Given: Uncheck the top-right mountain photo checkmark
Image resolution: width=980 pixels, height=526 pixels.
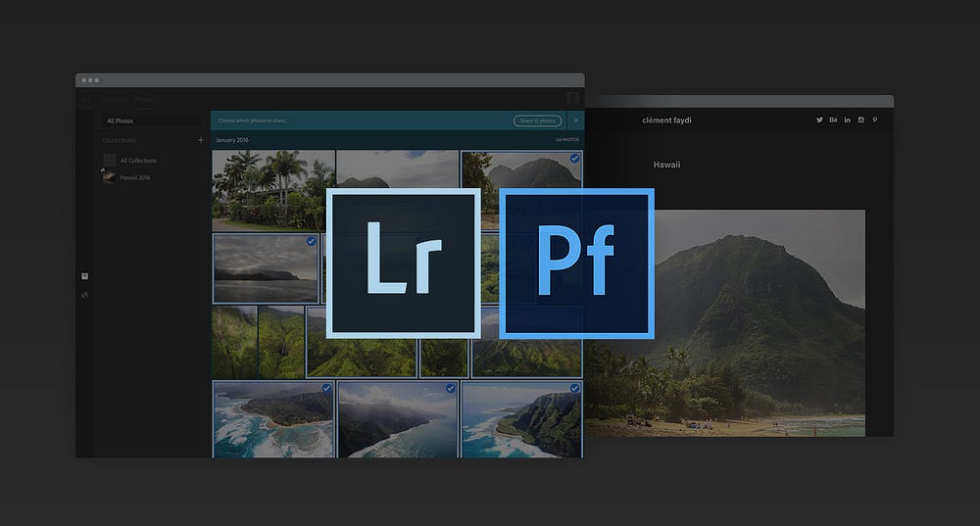Looking at the screenshot, I should (574, 159).
